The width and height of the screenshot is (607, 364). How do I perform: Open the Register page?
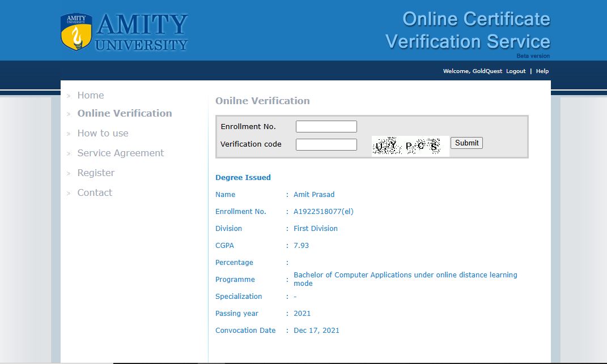click(96, 173)
